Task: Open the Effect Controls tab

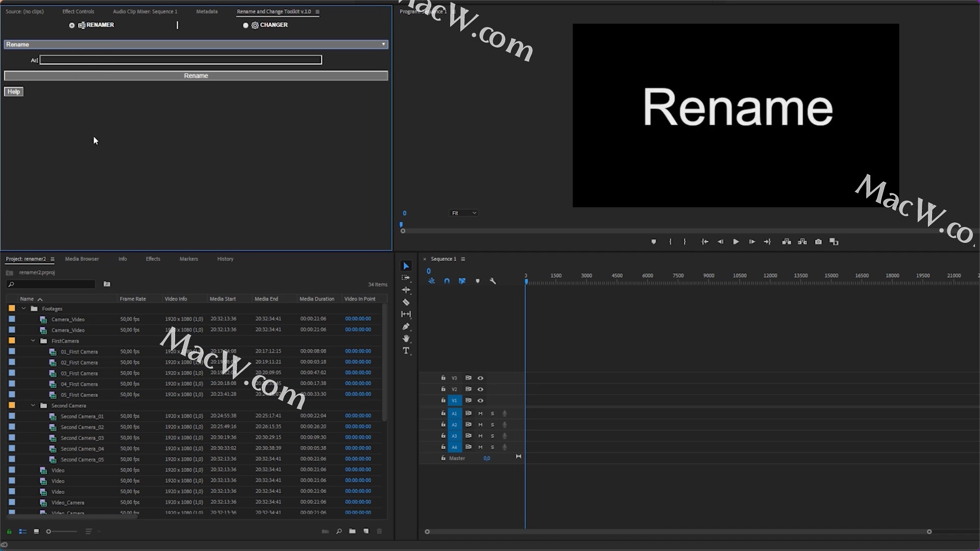Action: (78, 11)
